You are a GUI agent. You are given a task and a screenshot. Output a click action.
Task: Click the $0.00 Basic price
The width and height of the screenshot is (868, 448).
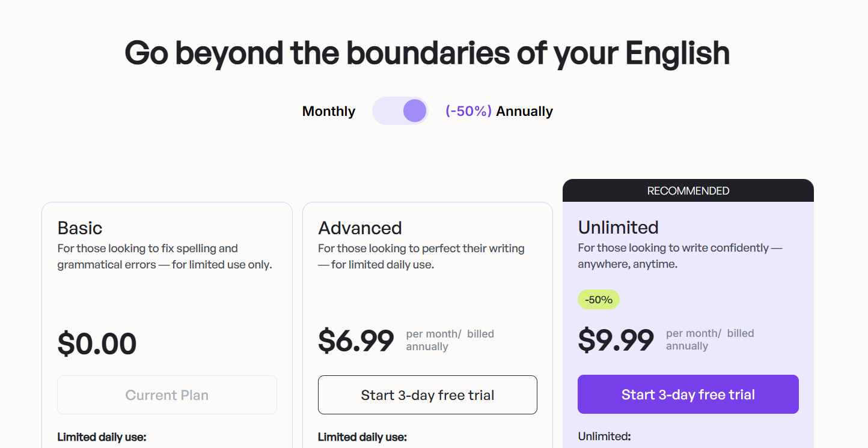(x=97, y=344)
